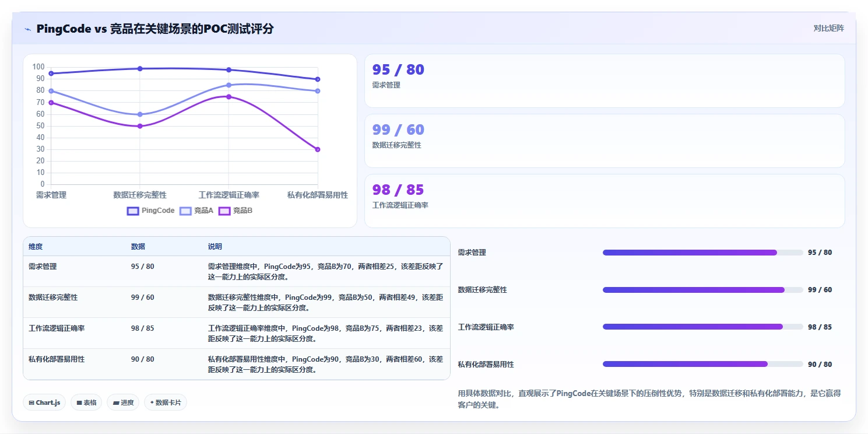Click the 数据迁移完整性 progress bar
Viewport: 868px width, 434px height.
(x=703, y=290)
